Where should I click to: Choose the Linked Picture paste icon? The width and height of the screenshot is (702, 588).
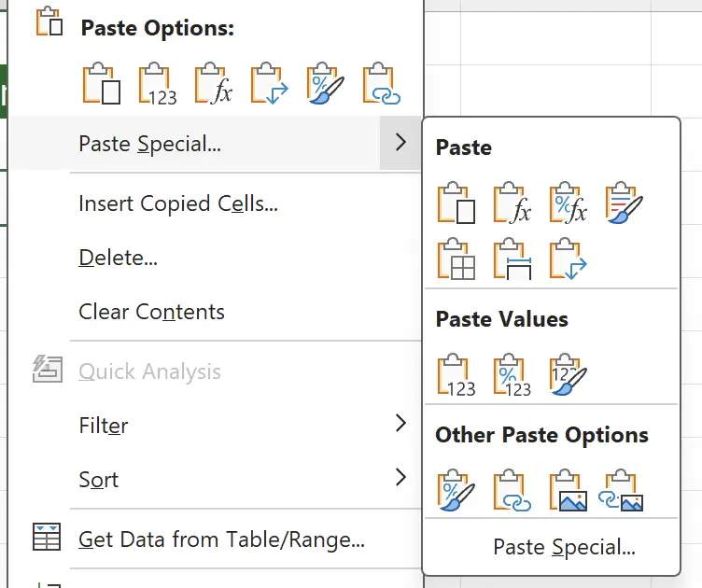pos(624,490)
